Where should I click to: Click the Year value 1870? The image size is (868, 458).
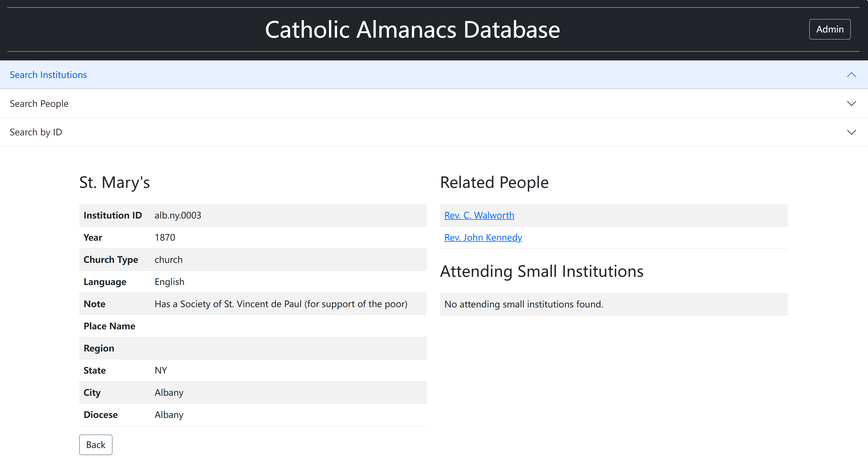click(x=165, y=237)
